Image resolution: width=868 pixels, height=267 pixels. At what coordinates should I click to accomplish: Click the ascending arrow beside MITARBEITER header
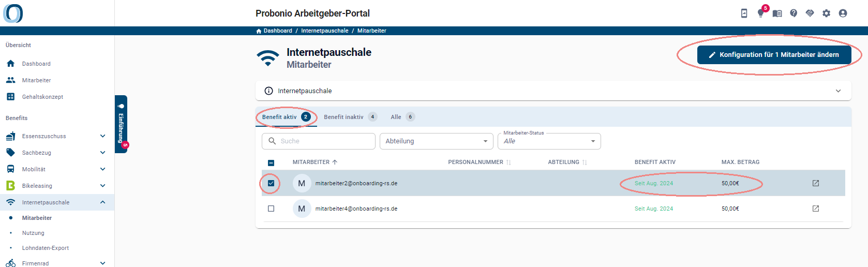[335, 162]
